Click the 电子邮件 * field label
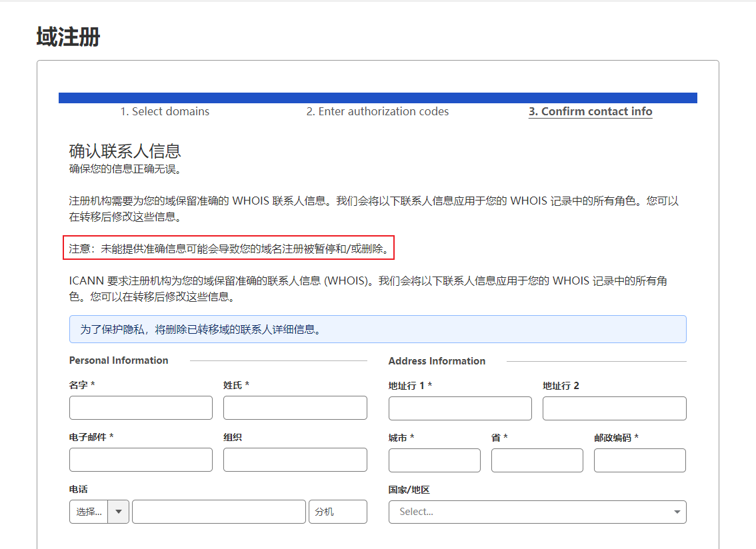756x549 pixels. click(91, 437)
